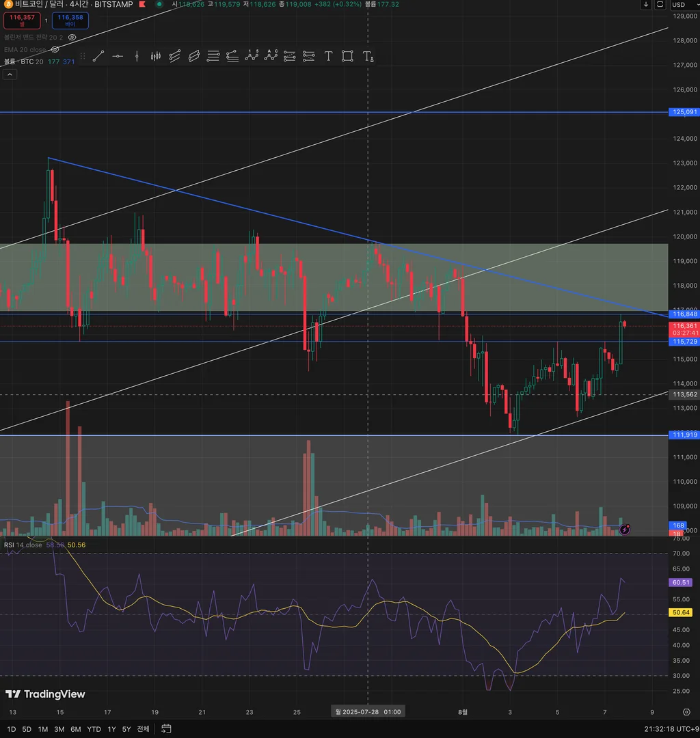
Task: Click the red flag next to BITSTAMP
Action: pos(142,4)
